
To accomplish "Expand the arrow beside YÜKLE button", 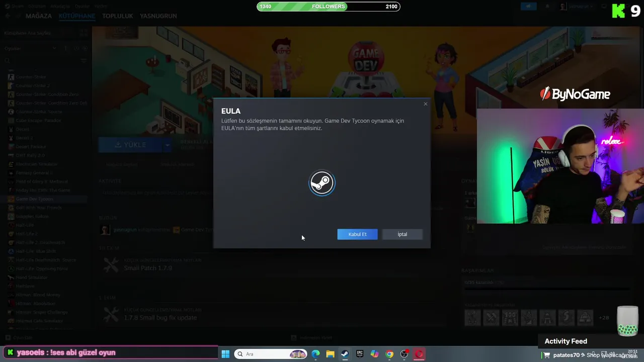I will tap(168, 145).
